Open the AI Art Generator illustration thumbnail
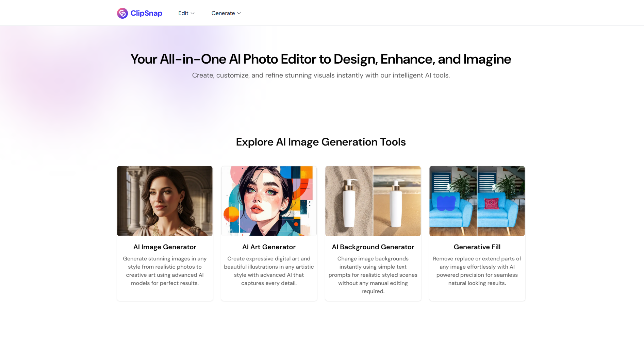 click(x=269, y=201)
